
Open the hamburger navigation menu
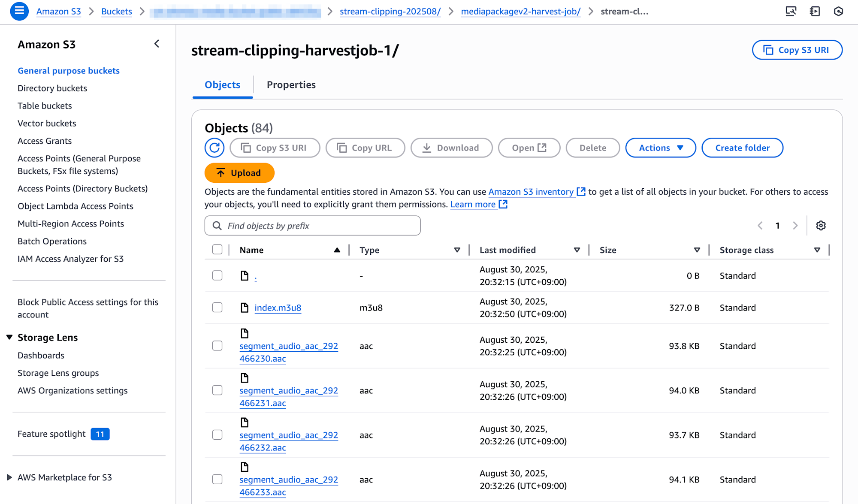pos(19,11)
